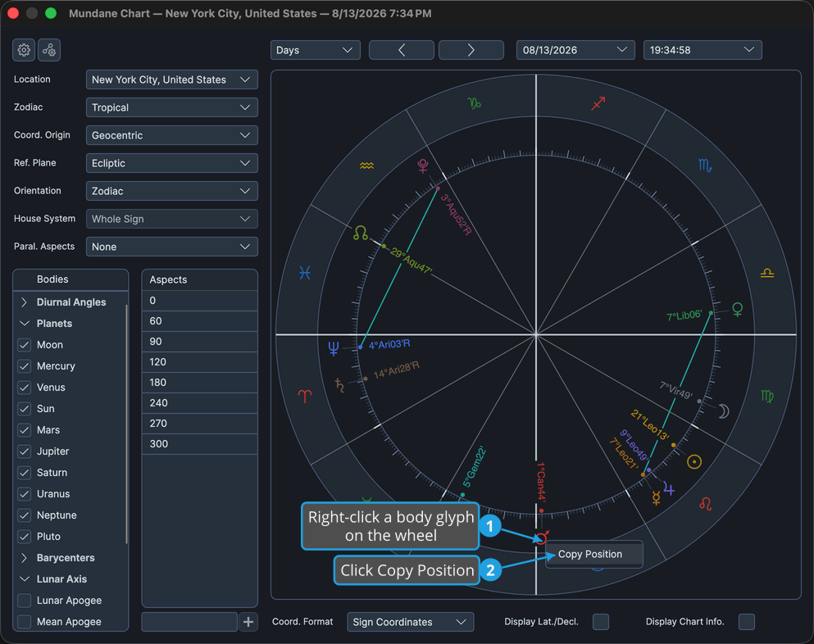Click the Mars glyph on the wheel

pyautogui.click(x=542, y=537)
